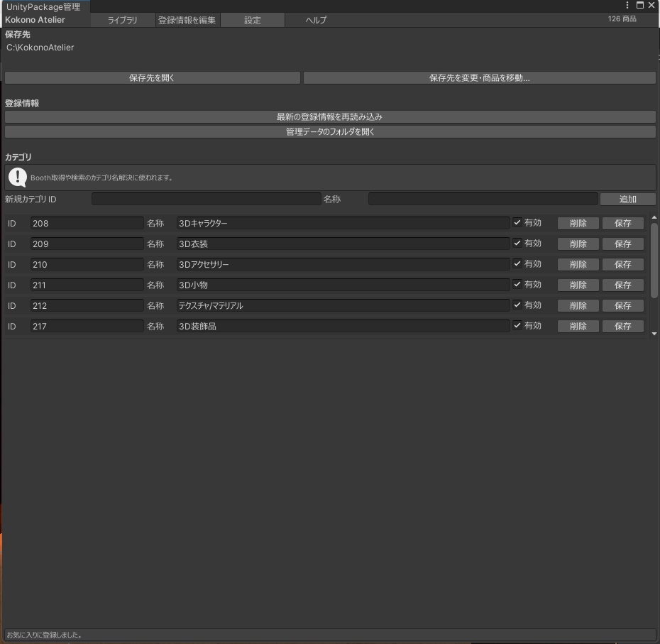This screenshot has width=660, height=644.
Task: Focus the 新規カテゴリ ID input field
Action: click(207, 200)
